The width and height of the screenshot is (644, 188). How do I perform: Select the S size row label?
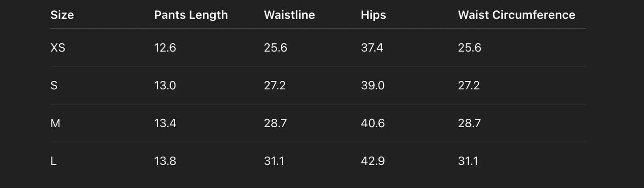pyautogui.click(x=54, y=86)
